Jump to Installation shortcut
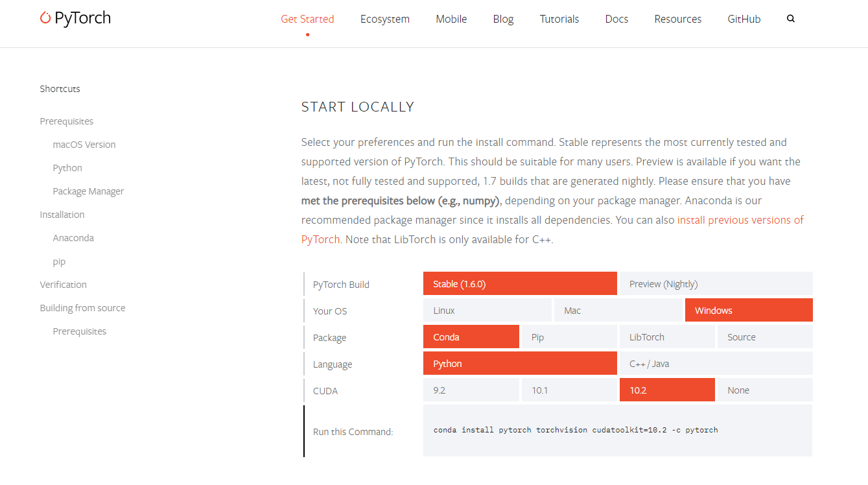 click(62, 215)
